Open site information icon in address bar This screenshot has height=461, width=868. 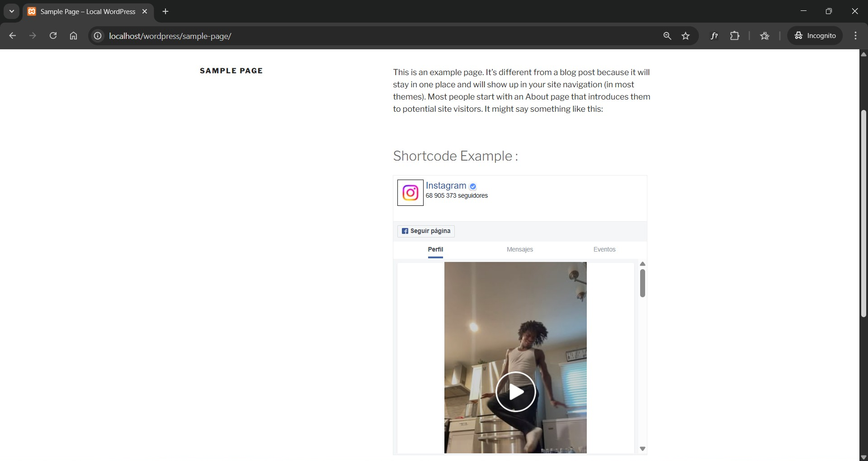98,36
